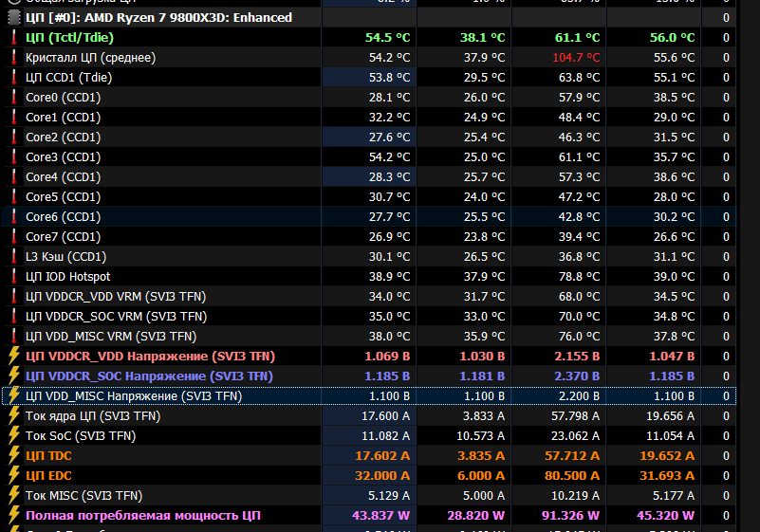Viewport: 760px width, 532px height.
Task: Click thermometer icon next to Core4 (CCD1)
Action: 14,176
